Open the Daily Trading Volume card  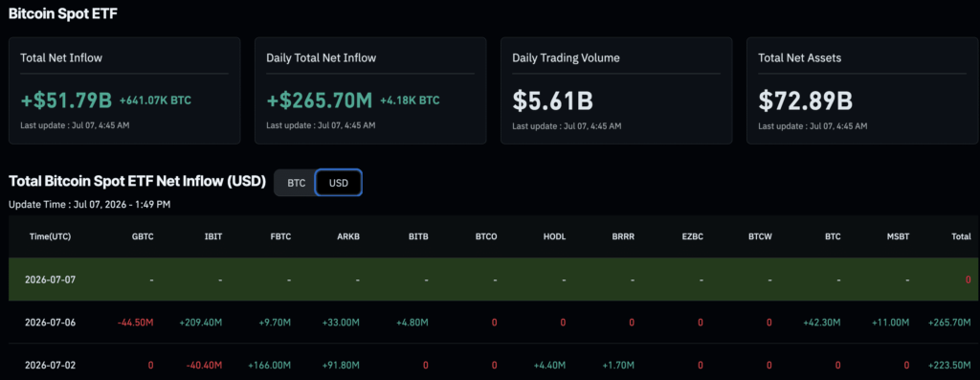[x=616, y=91]
